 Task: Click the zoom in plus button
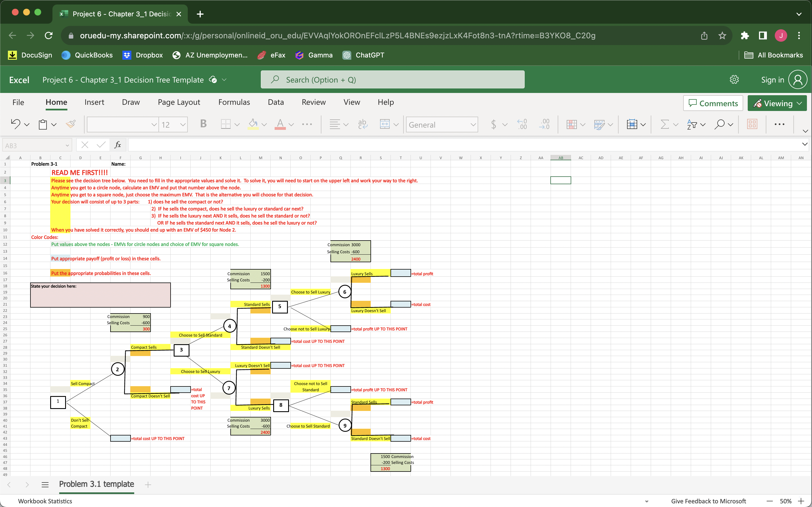802,501
